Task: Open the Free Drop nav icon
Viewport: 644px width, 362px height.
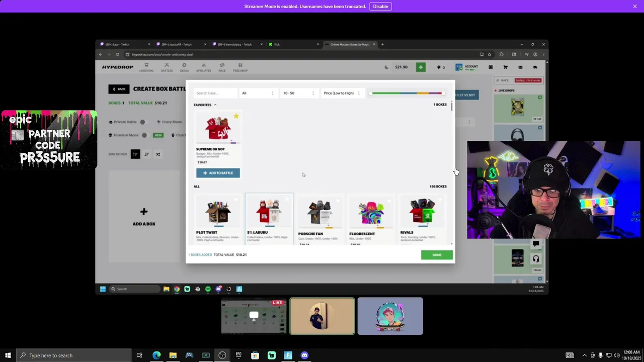Action: pos(240,67)
